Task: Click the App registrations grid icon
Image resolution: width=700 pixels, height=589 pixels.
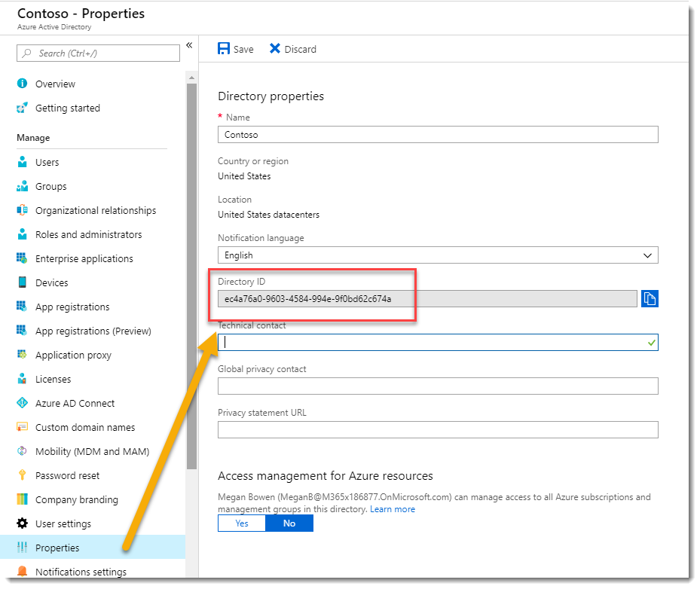Action: click(22, 307)
